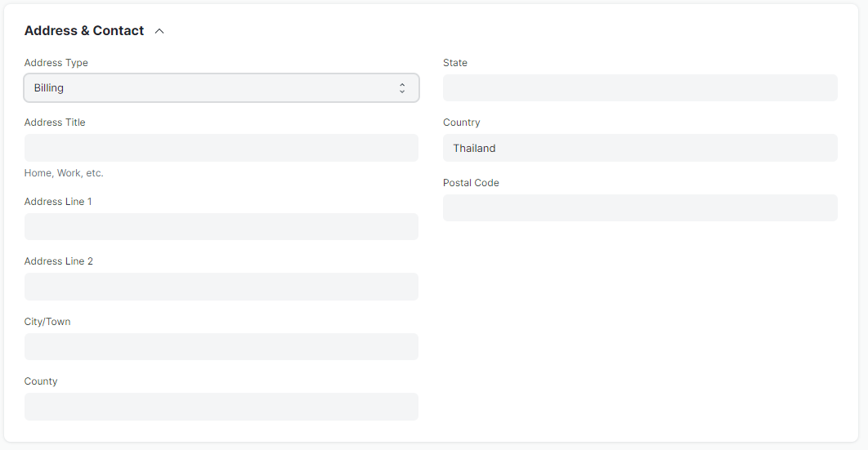868x450 pixels.
Task: Click into the Address Line 2 field
Action: [x=221, y=287]
